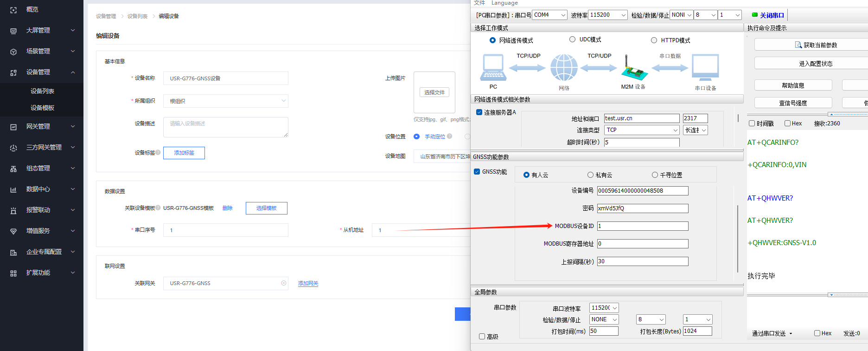This screenshot has width=868, height=351.
Task: Open the COM4 serial port dropdown
Action: pos(549,15)
